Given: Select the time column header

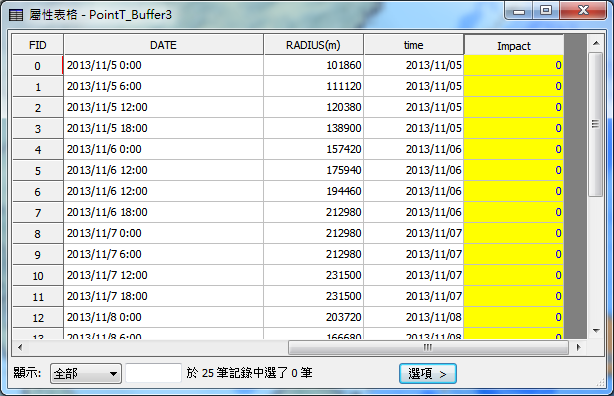Looking at the screenshot, I should (414, 45).
